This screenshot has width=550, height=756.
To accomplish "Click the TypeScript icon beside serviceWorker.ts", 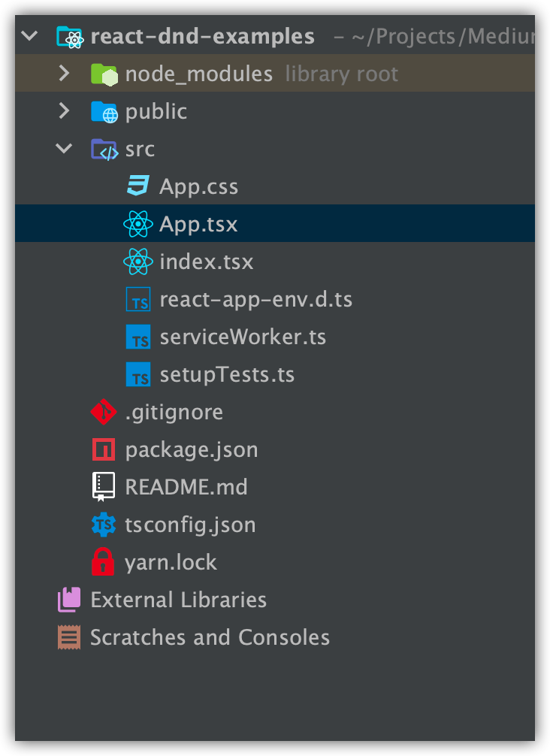I will coord(138,336).
